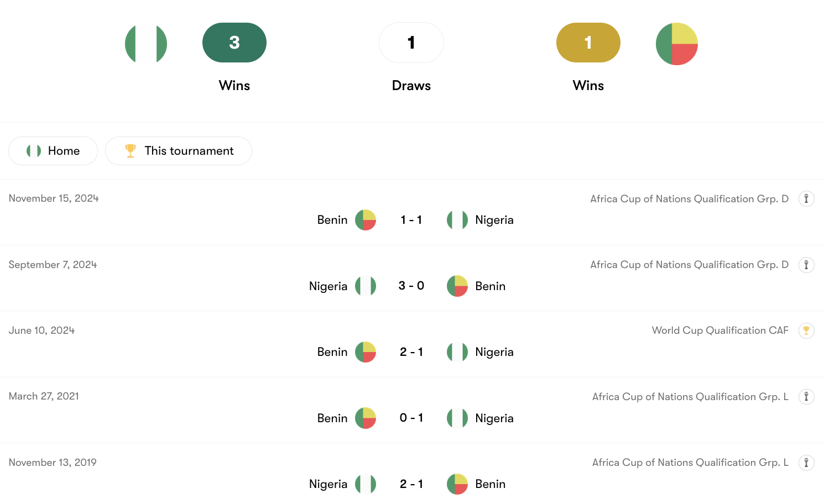Click Nigeria's green 3 wins badge
824x504 pixels.
click(x=234, y=43)
